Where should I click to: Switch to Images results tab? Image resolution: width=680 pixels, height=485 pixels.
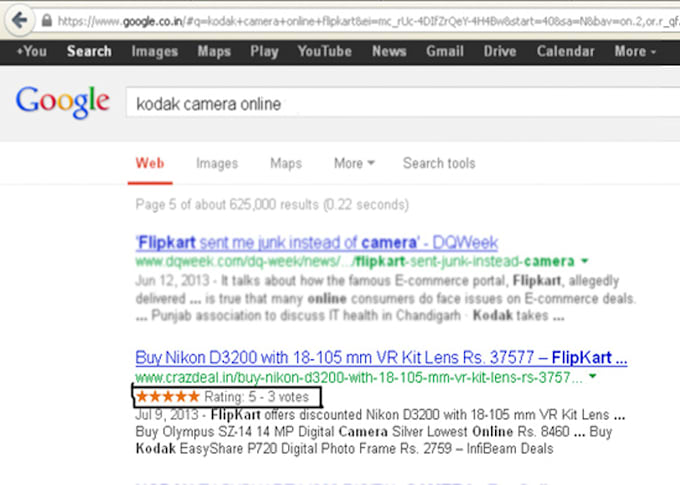click(x=217, y=164)
